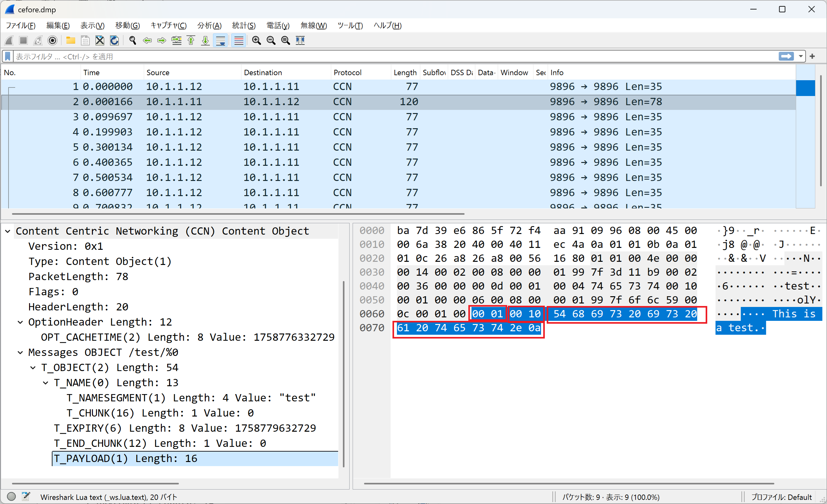Click the packet list vertical scrollbar
The width and height of the screenshot is (827, 504).
(x=821, y=131)
